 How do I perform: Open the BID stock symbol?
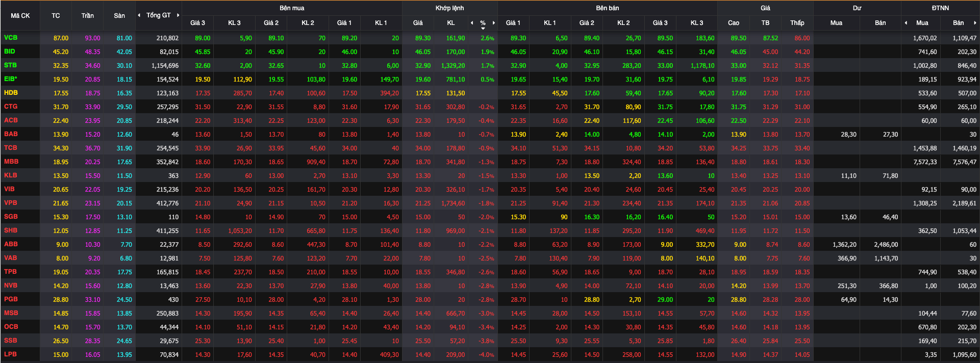[10, 51]
